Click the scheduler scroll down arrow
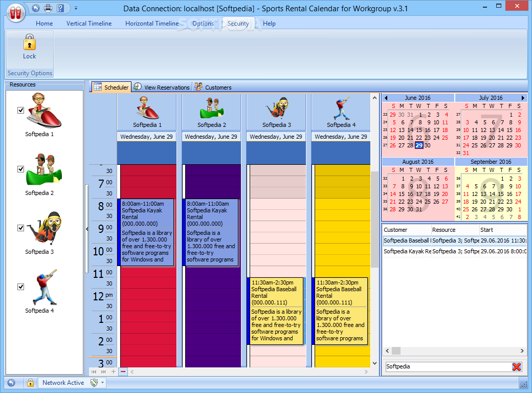Screen dimensions: 532x393 374,363
